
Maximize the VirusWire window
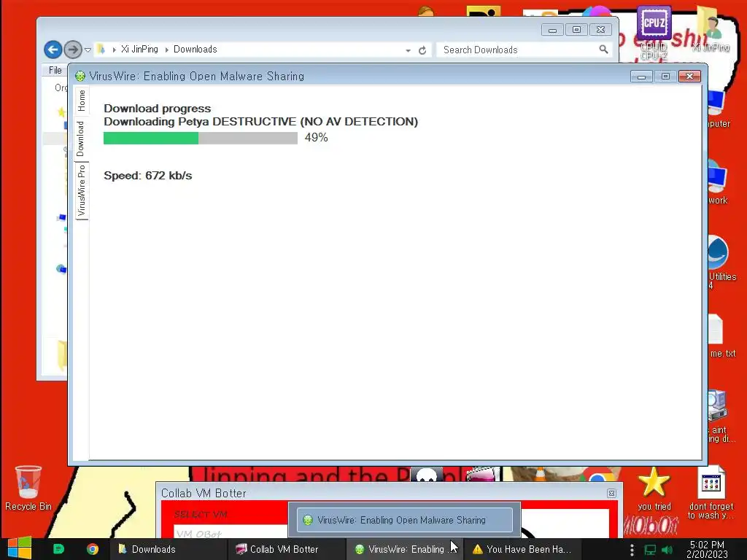click(x=665, y=76)
